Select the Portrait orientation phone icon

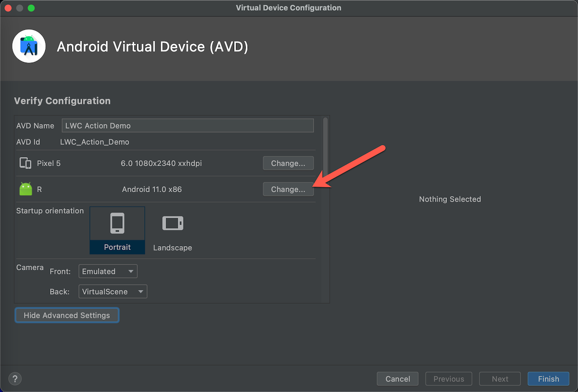[117, 222]
